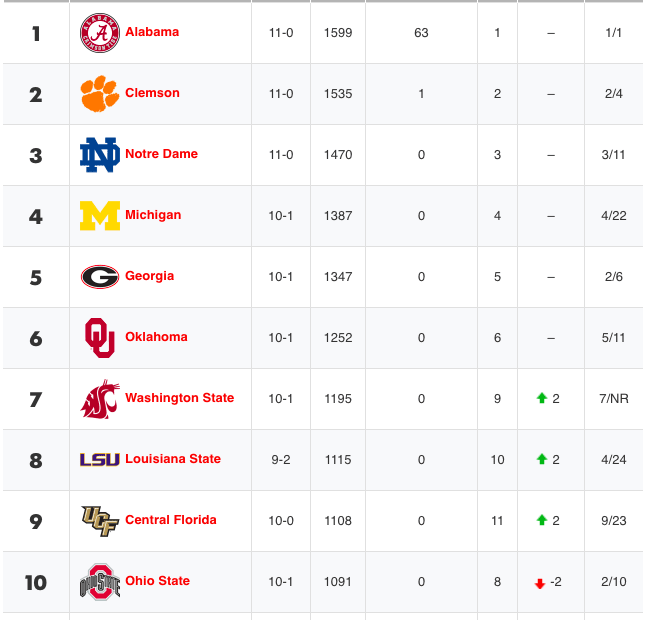Click Alabama's 1599 points cell
Screen dimensions: 647x620
pos(338,33)
